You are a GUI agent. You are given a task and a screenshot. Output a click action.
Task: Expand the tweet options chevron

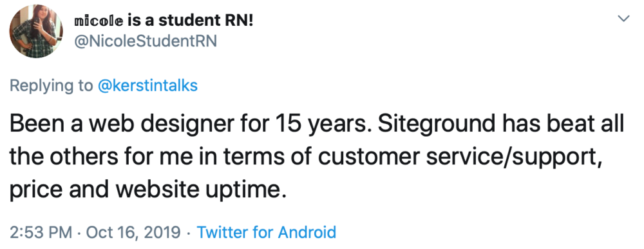pos(623,19)
